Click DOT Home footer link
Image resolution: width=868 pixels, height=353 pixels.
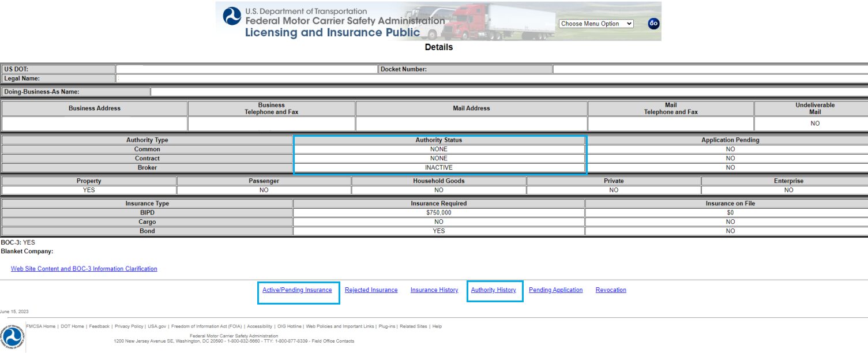click(x=73, y=326)
